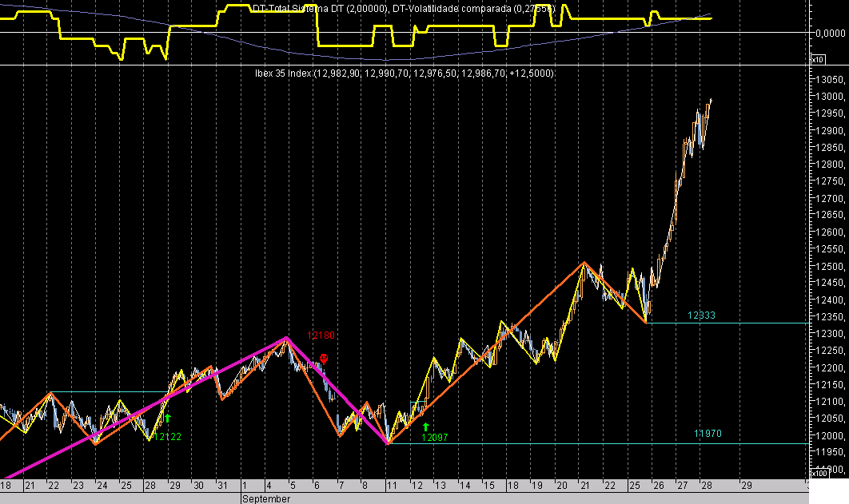Select the x100 scale indicator below price axis
The width and height of the screenshot is (849, 504).
[819, 472]
